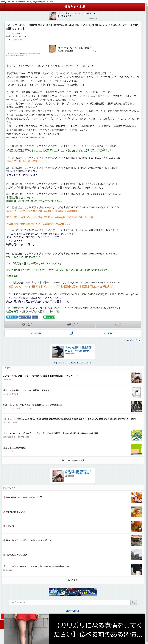The width and height of the screenshot is (148, 644).
Task: Go to 次の記事 next article
Action: click(109, 333)
